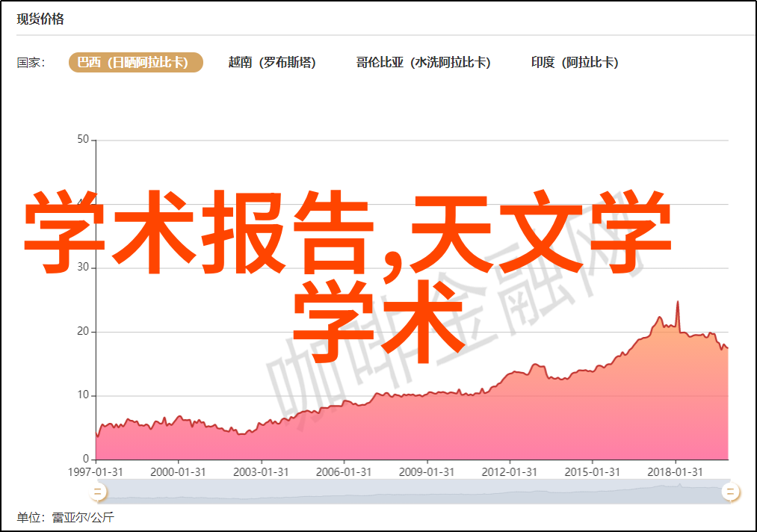Switch to 哥伦比亚 (水洗阿拉比卡) tab
The height and width of the screenshot is (532, 757).
[424, 63]
